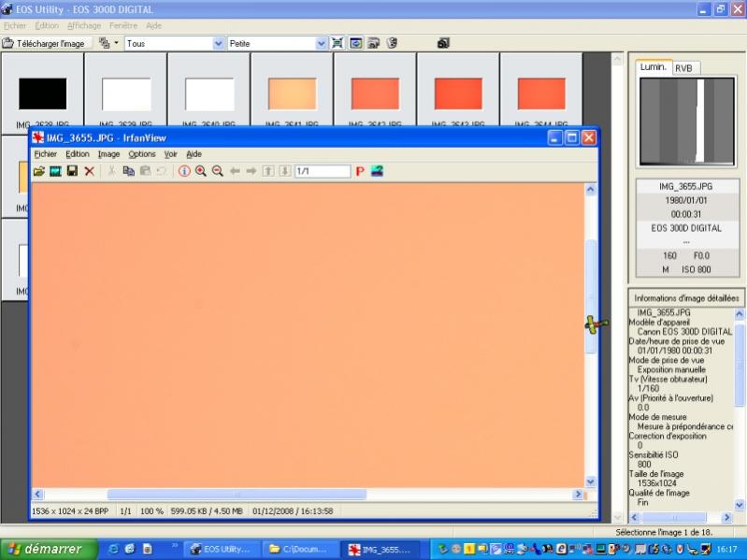Save the image using the floppy disk icon
Screen dimensions: 747x560
click(72, 171)
